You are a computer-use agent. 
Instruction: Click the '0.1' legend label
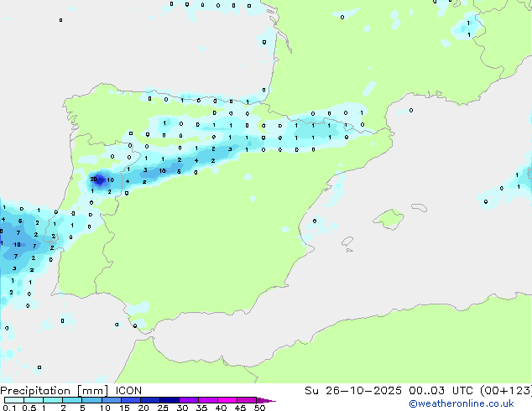(x=9, y=408)
